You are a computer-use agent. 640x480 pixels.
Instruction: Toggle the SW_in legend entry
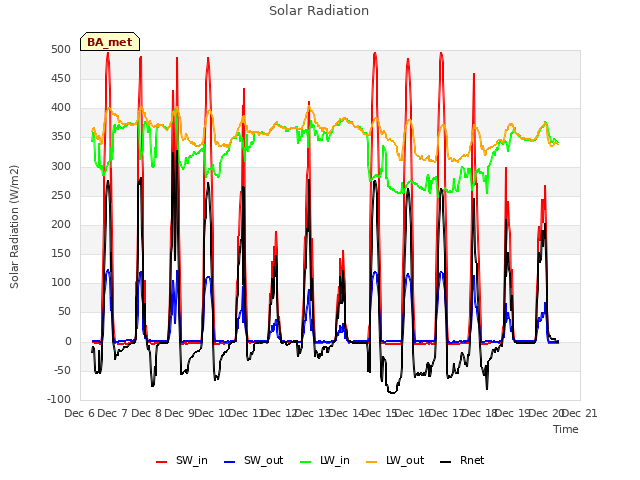pos(182,461)
